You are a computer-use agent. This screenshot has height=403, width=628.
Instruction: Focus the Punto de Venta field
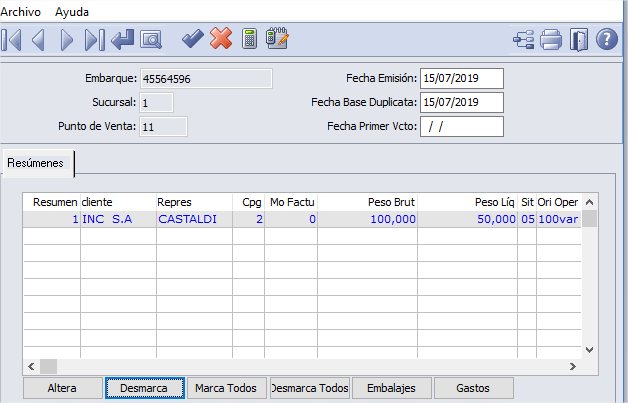163,127
